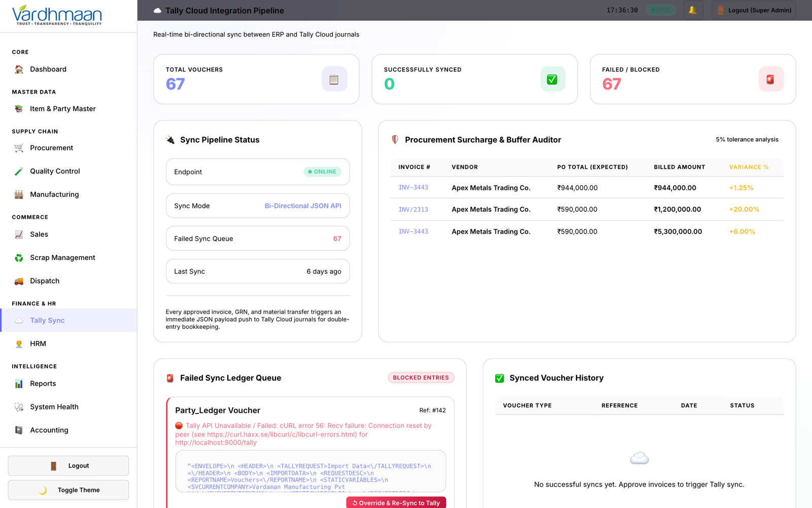
Task: Click the notification bell icon
Action: point(693,10)
